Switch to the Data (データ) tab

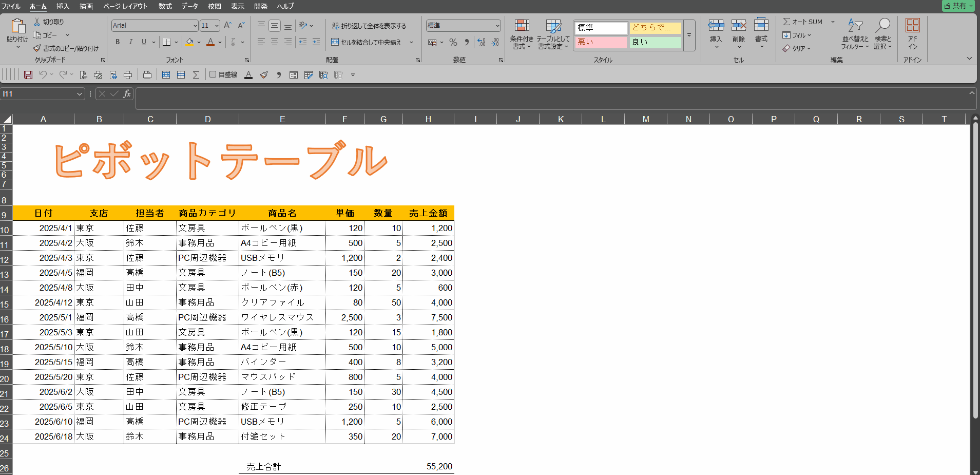coord(189,6)
